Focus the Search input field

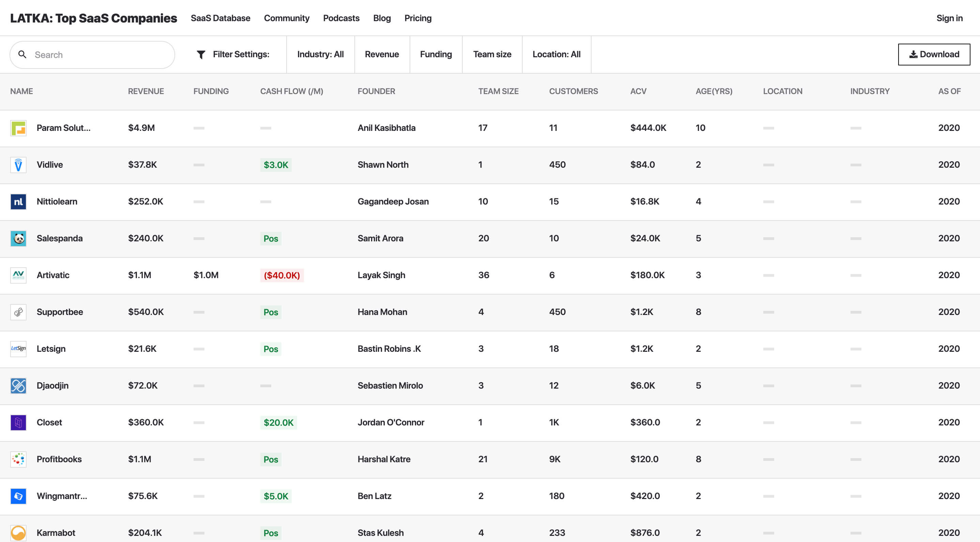point(92,55)
